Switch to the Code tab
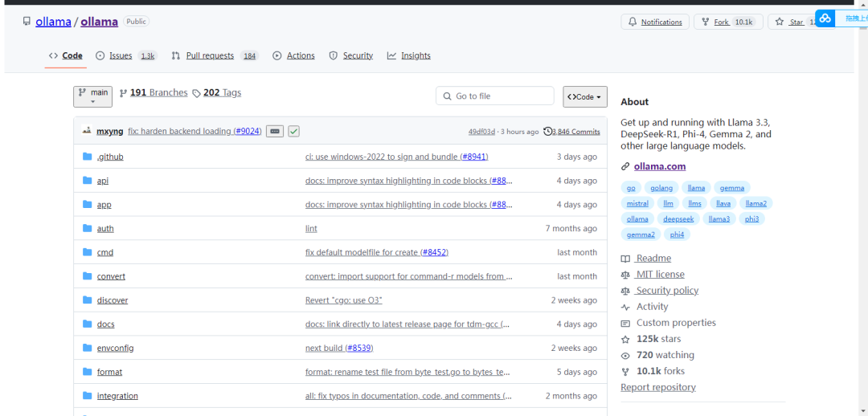The width and height of the screenshot is (868, 416). 66,55
